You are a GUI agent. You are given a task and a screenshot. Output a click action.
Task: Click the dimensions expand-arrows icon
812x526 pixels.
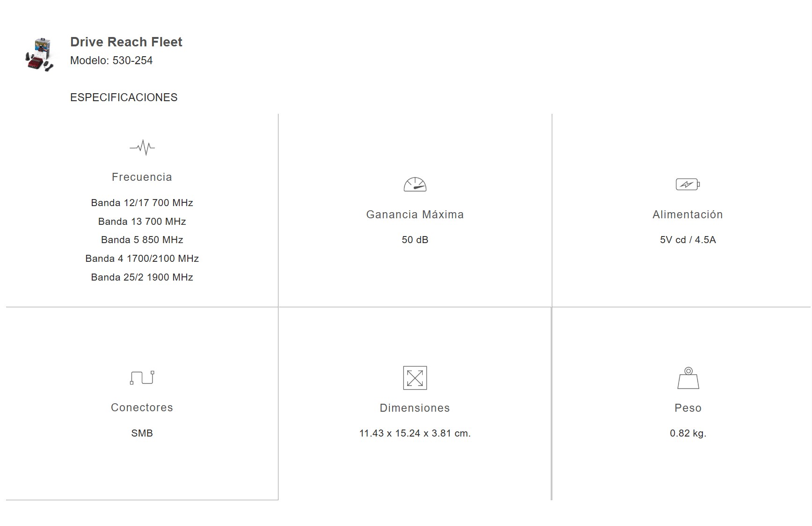pyautogui.click(x=415, y=378)
